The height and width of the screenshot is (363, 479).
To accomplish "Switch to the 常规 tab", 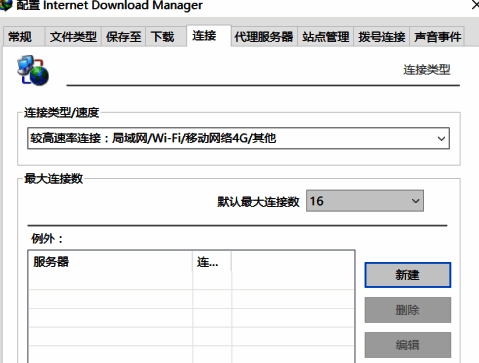I will point(23,37).
